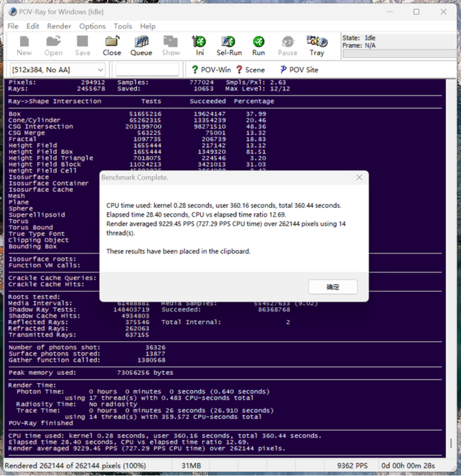Click the CSG Intersection row
This screenshot has height=476, width=461.
pyautogui.click(x=137, y=127)
